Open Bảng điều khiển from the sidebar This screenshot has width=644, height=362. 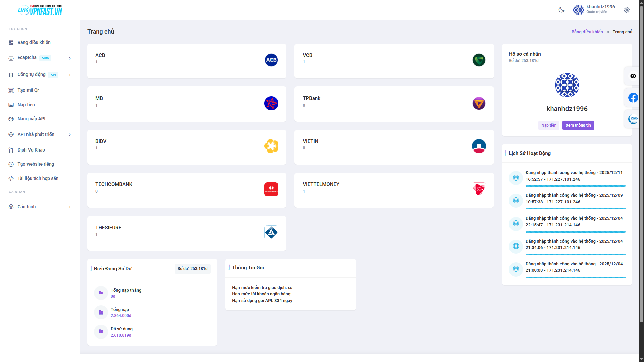(x=34, y=42)
